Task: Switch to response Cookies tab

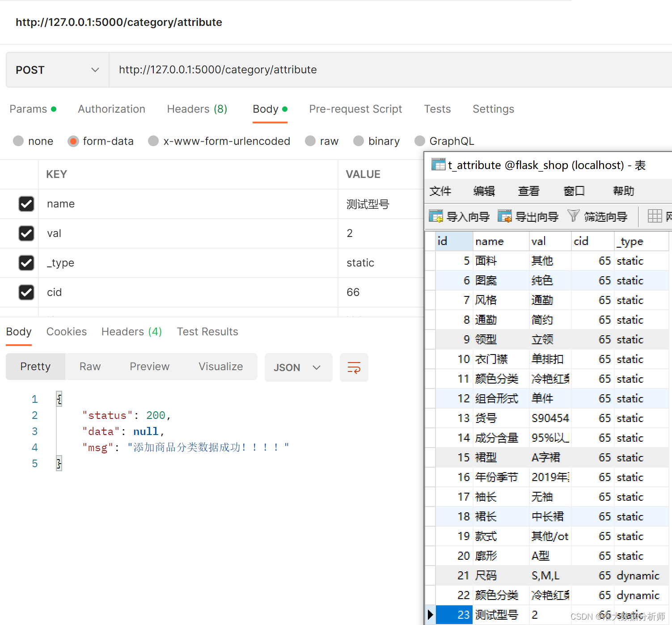Action: [x=67, y=332]
